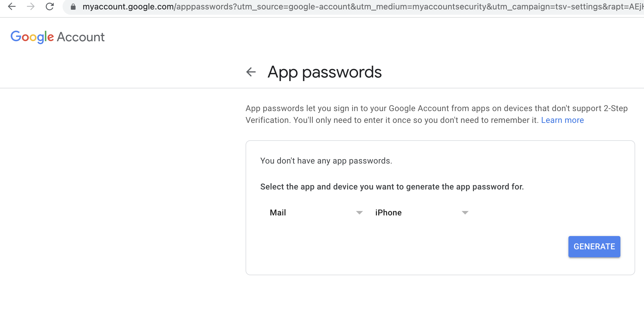The image size is (644, 310).
Task: Go back with the browser back arrow
Action: point(12,6)
